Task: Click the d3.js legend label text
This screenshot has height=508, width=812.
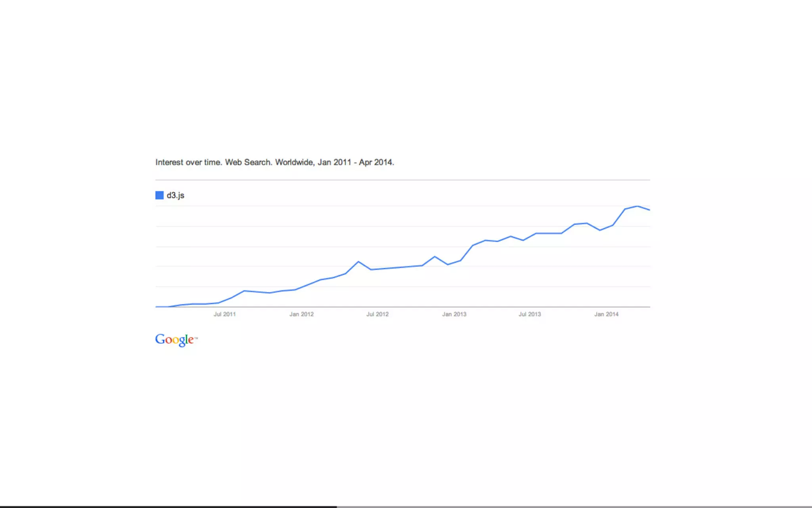Action: 176,195
